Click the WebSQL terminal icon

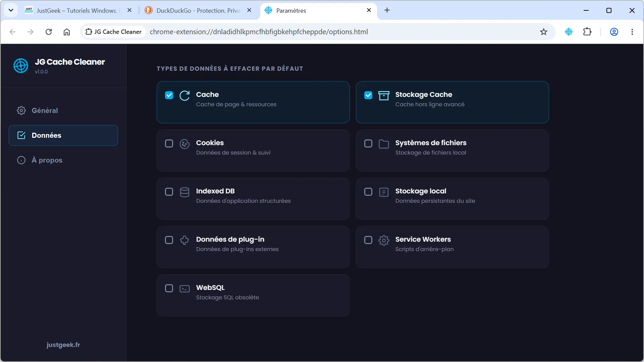point(184,289)
